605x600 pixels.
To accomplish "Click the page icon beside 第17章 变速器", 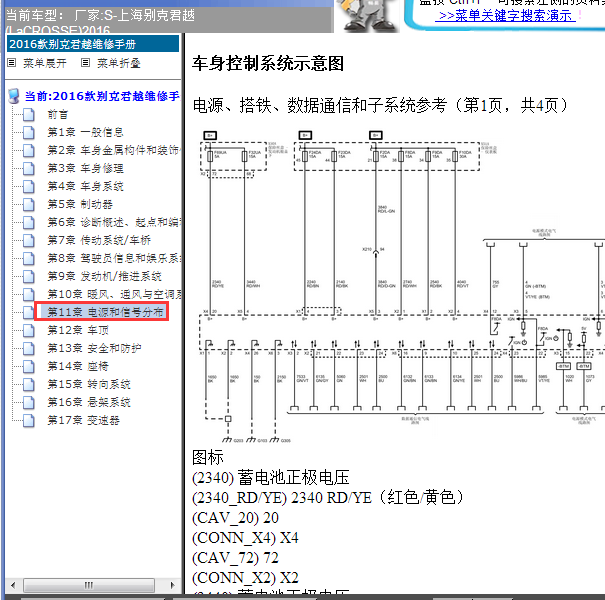I will click(29, 420).
